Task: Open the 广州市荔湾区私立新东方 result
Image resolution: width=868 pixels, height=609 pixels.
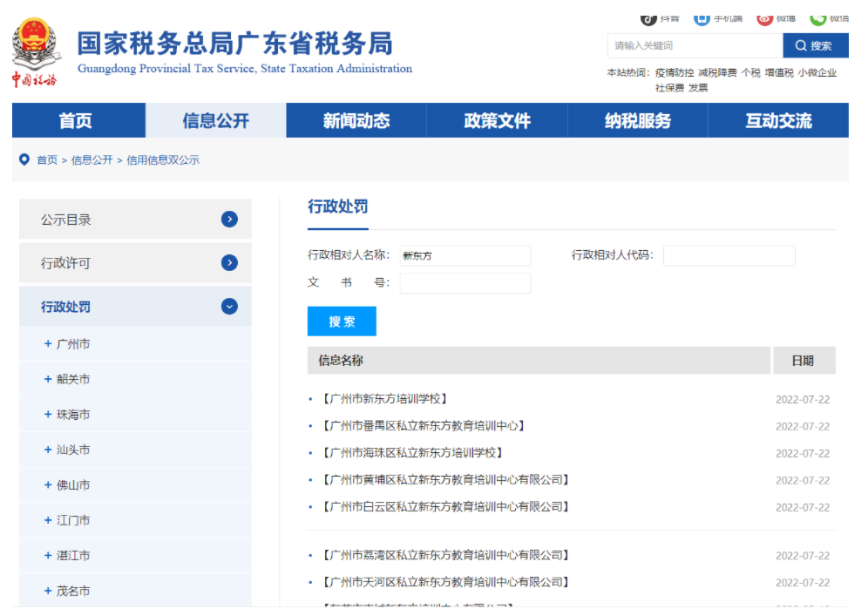Action: [x=445, y=555]
